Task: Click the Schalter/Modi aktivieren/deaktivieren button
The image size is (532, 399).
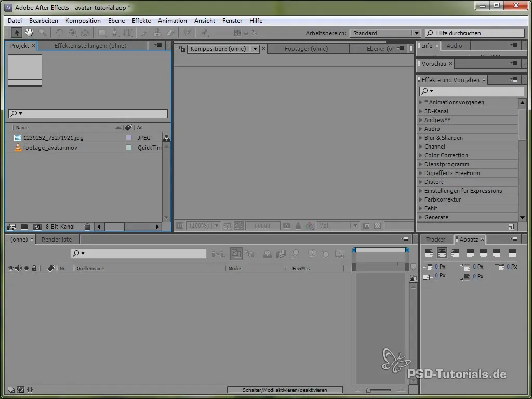Action: tap(285, 390)
